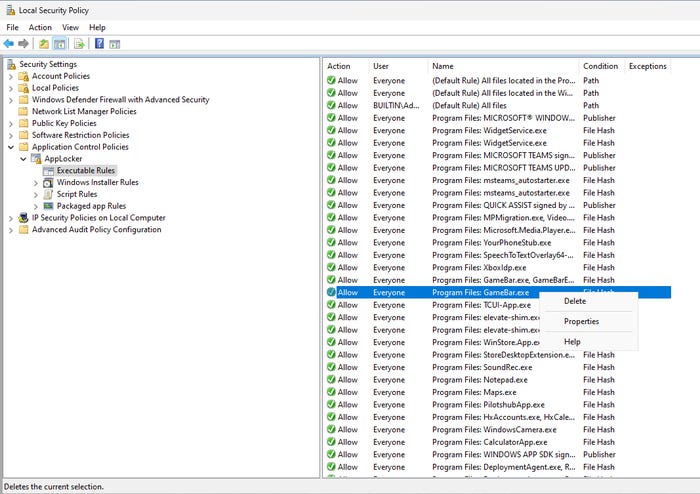The image size is (700, 494).
Task: Sort by the Exceptions column header
Action: point(647,66)
